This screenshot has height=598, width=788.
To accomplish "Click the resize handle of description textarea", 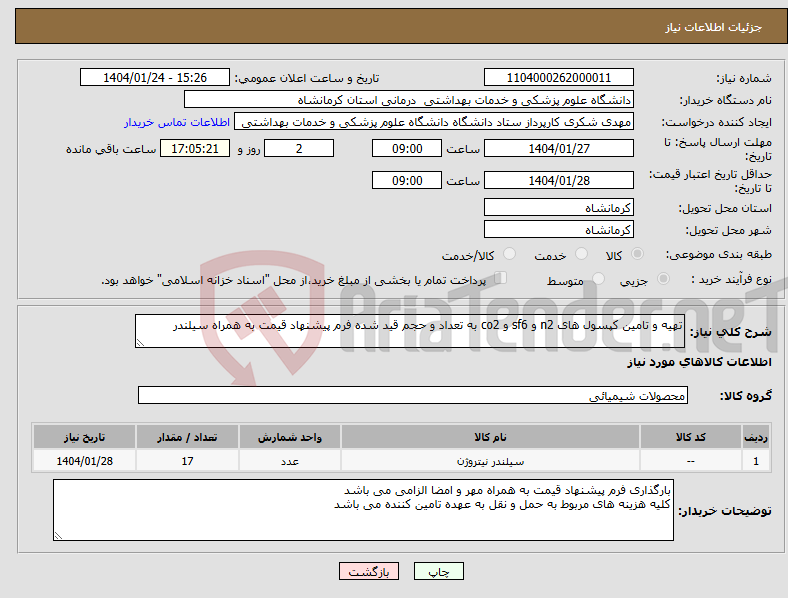I will 140,343.
